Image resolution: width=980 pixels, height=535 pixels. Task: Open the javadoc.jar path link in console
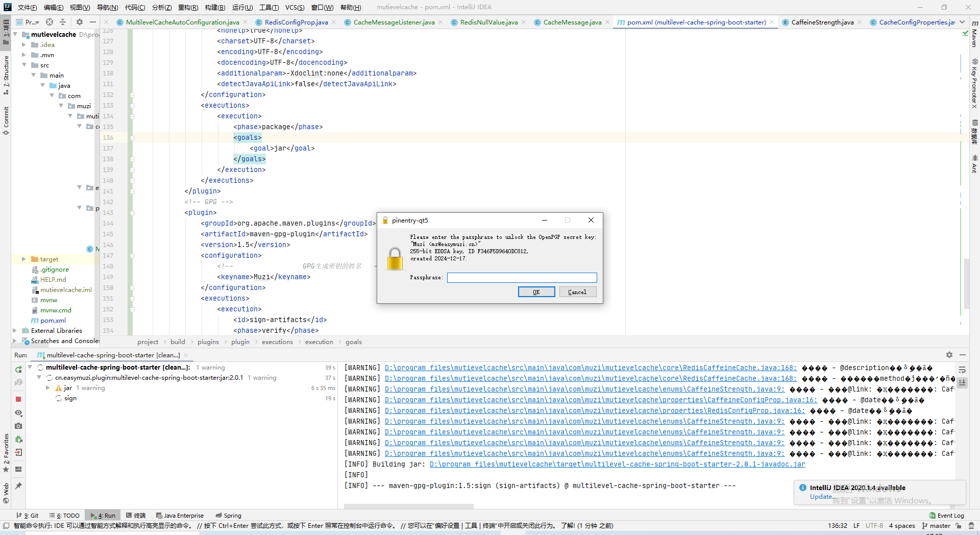coord(618,464)
